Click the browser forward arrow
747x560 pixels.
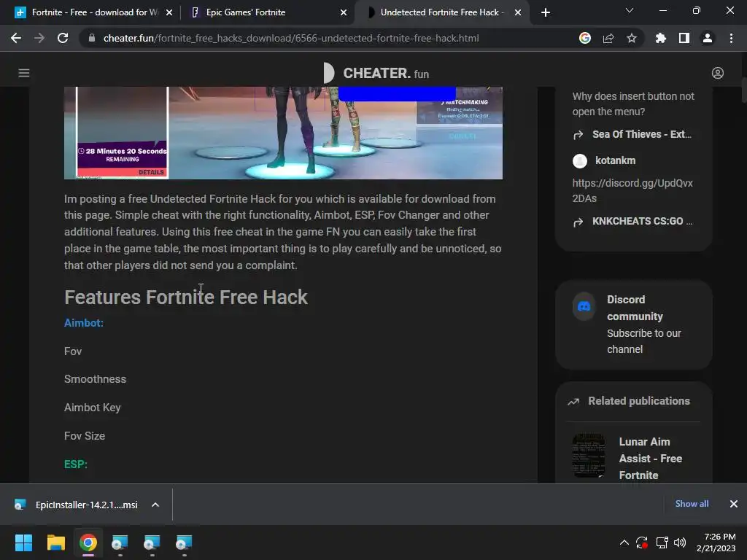[39, 38]
